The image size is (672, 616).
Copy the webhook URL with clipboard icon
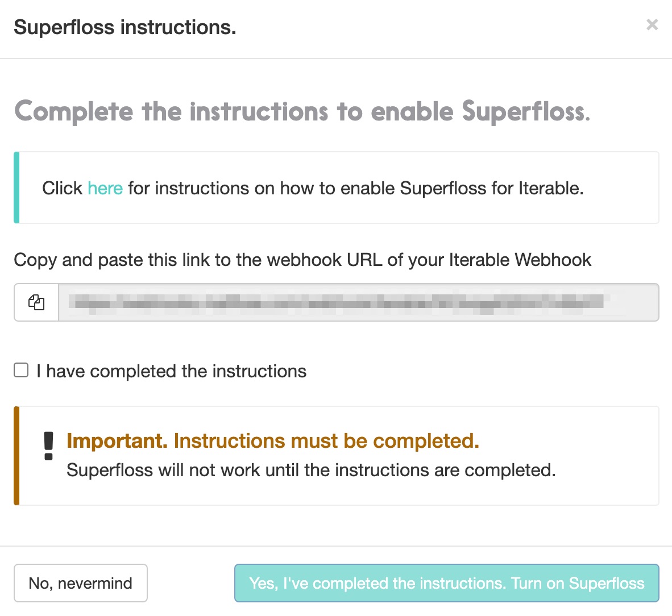coord(36,302)
